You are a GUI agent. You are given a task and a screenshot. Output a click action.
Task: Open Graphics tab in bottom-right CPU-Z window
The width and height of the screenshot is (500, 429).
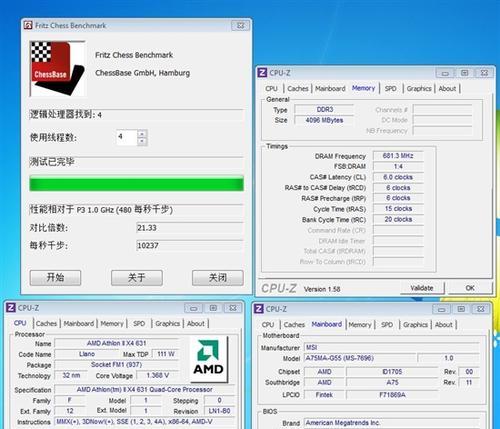point(415,325)
